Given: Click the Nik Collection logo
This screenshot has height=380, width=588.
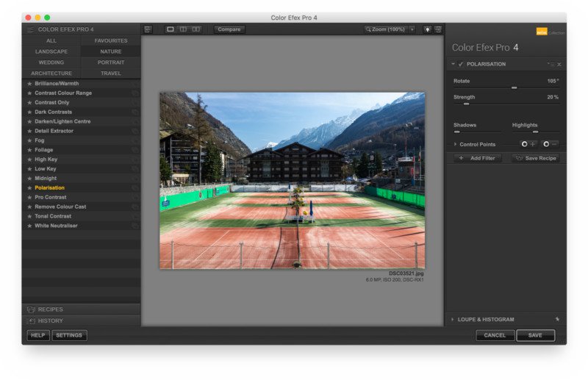Looking at the screenshot, I should tap(550, 32).
